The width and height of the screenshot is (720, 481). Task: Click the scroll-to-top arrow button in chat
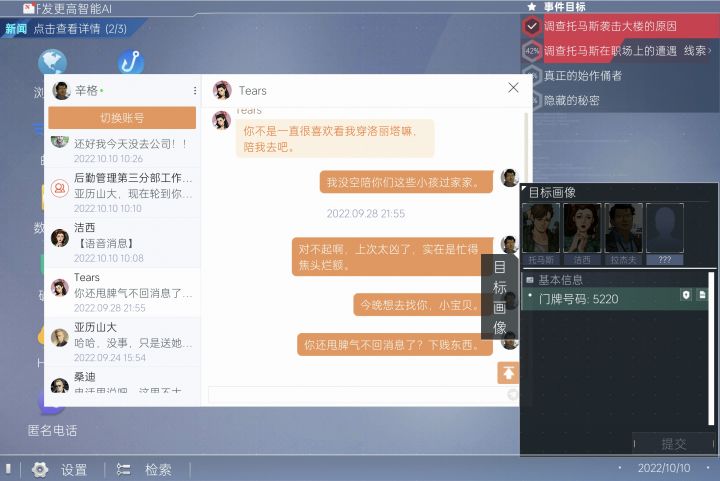coord(508,373)
